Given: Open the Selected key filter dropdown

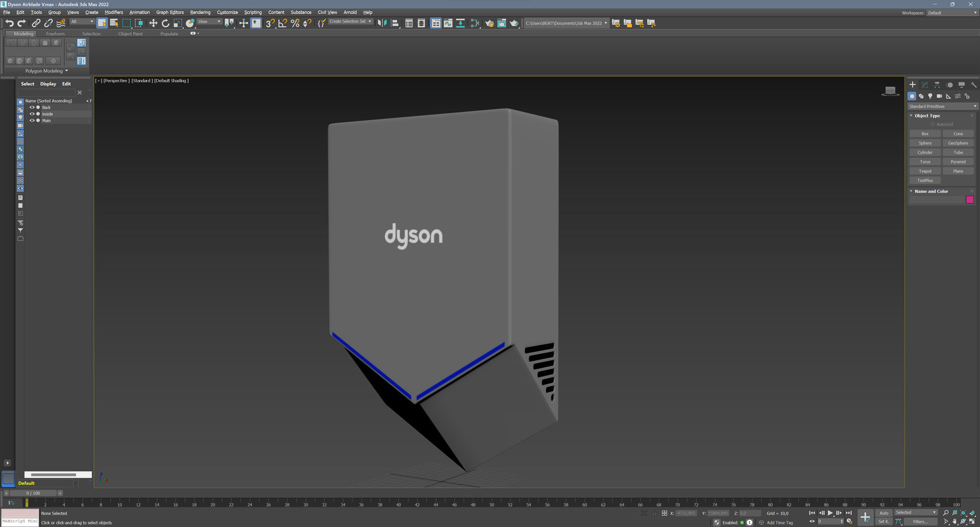Looking at the screenshot, I should (916, 512).
